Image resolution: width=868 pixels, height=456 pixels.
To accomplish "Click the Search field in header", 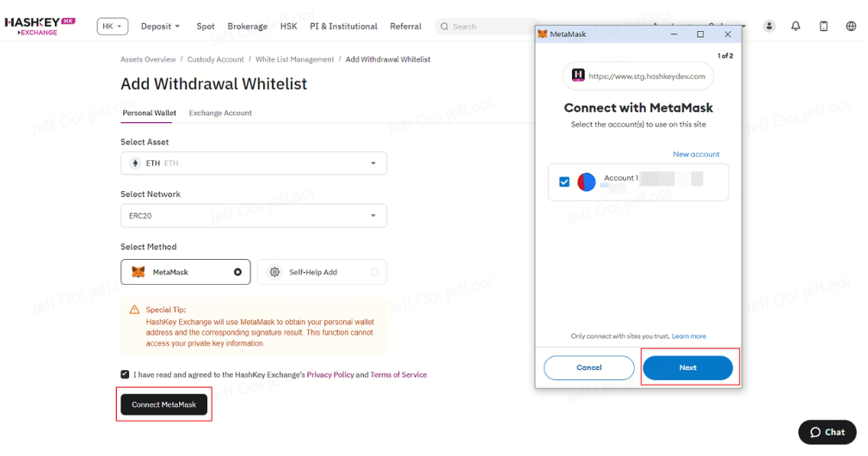I will coord(487,26).
